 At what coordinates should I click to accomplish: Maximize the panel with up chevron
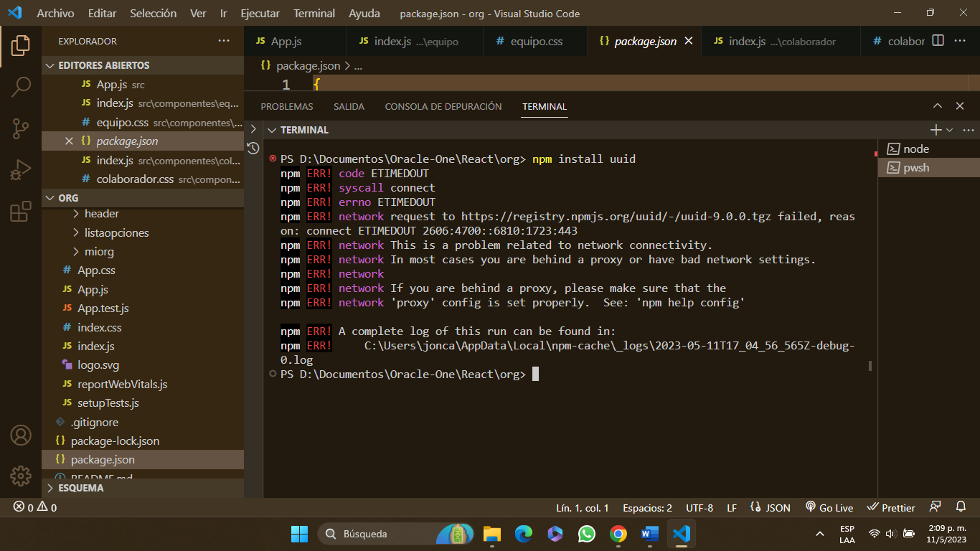click(x=938, y=106)
